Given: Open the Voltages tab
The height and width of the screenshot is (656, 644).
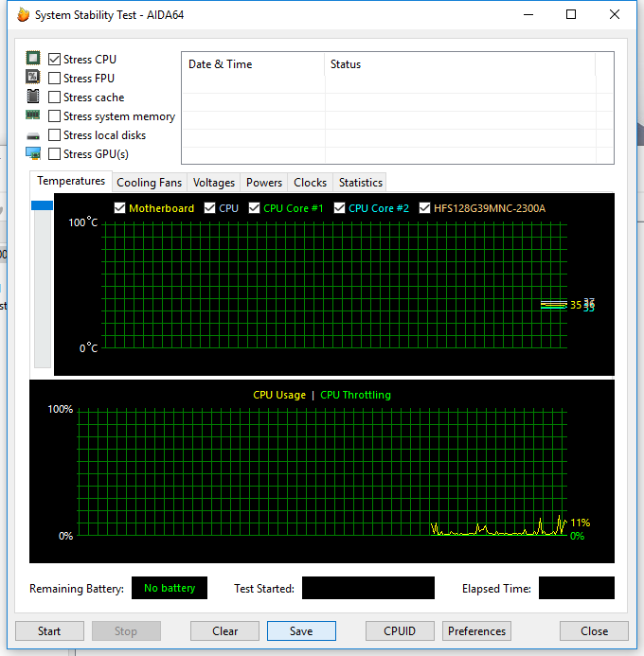Looking at the screenshot, I should [214, 183].
